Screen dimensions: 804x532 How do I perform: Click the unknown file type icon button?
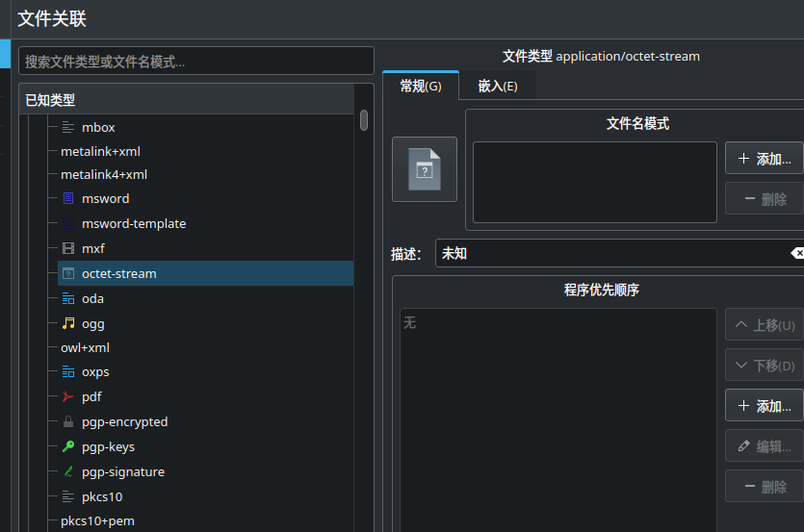coord(424,169)
